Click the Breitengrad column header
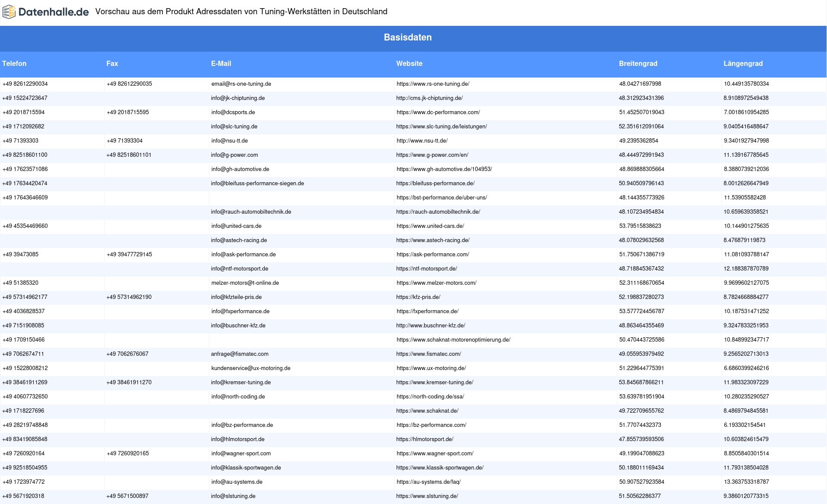The image size is (827, 504). pos(638,63)
